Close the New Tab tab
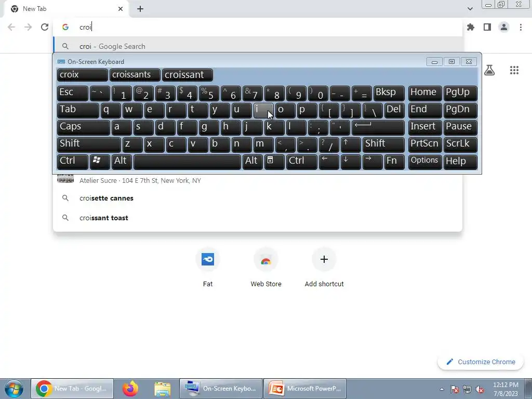Screen dimensions: 532x399 121,9
